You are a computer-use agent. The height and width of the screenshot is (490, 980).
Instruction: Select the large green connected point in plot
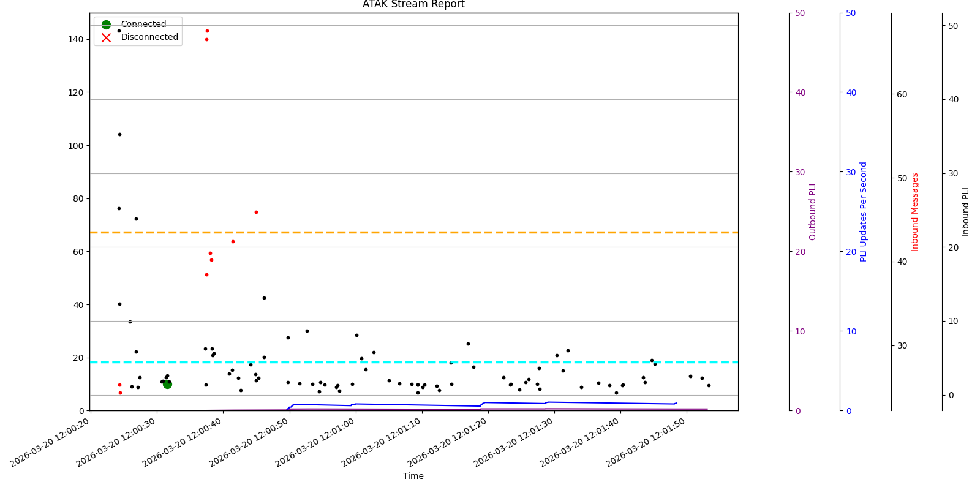(167, 384)
